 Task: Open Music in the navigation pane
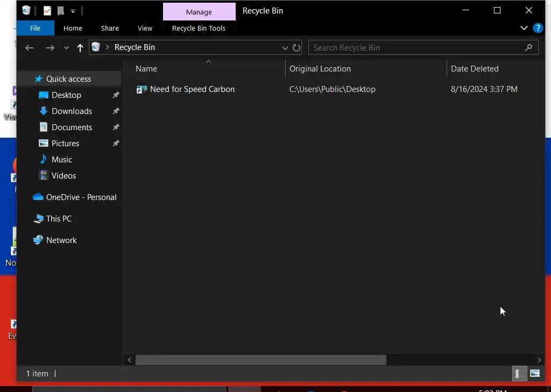pos(62,160)
